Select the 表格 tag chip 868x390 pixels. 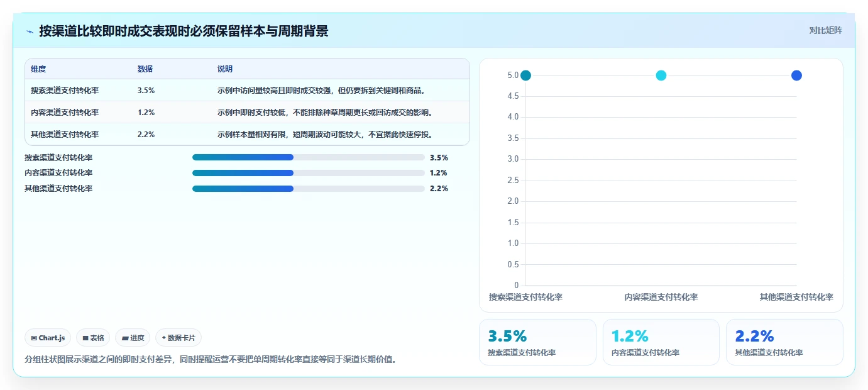point(93,338)
